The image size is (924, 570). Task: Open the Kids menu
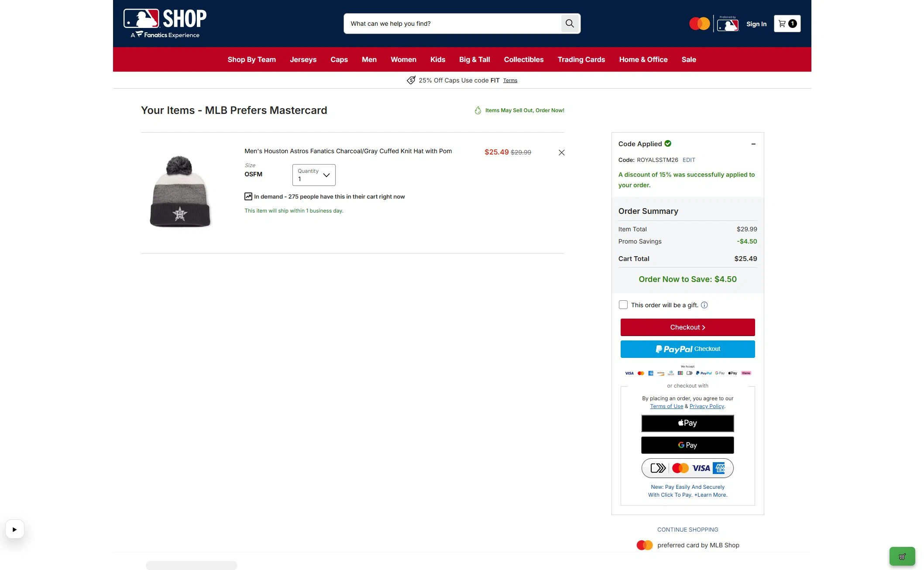click(437, 59)
